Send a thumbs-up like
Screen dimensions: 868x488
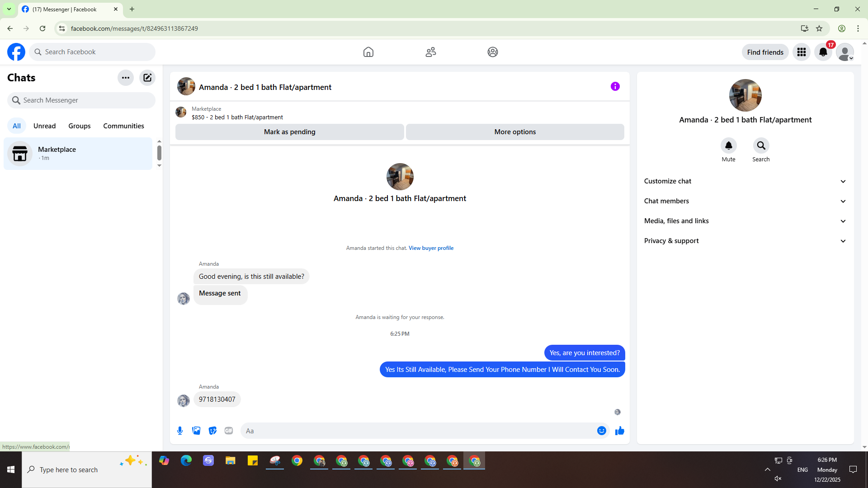(x=619, y=431)
